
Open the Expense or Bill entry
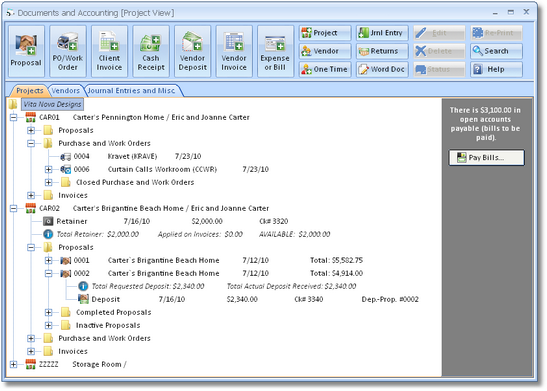pos(276,51)
